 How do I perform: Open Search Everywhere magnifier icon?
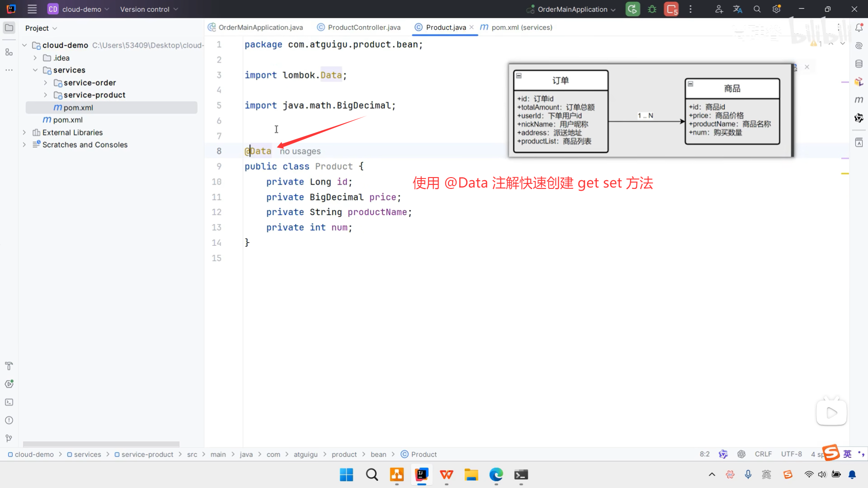[x=757, y=9]
